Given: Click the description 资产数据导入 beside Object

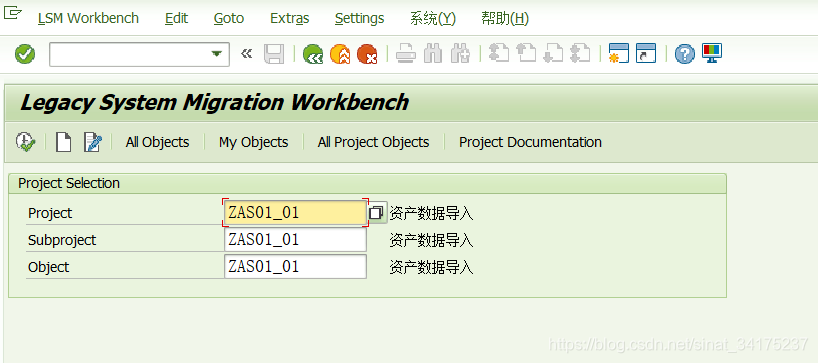Looking at the screenshot, I should [x=431, y=268].
